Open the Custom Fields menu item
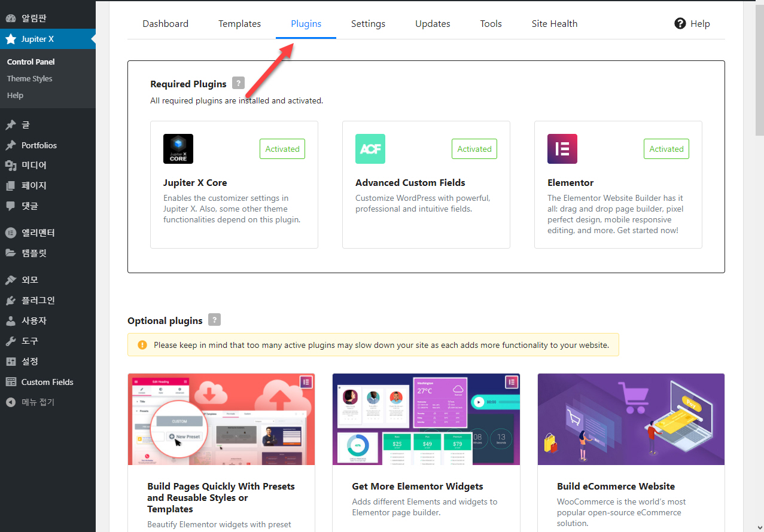This screenshot has height=532, width=764. click(47, 382)
